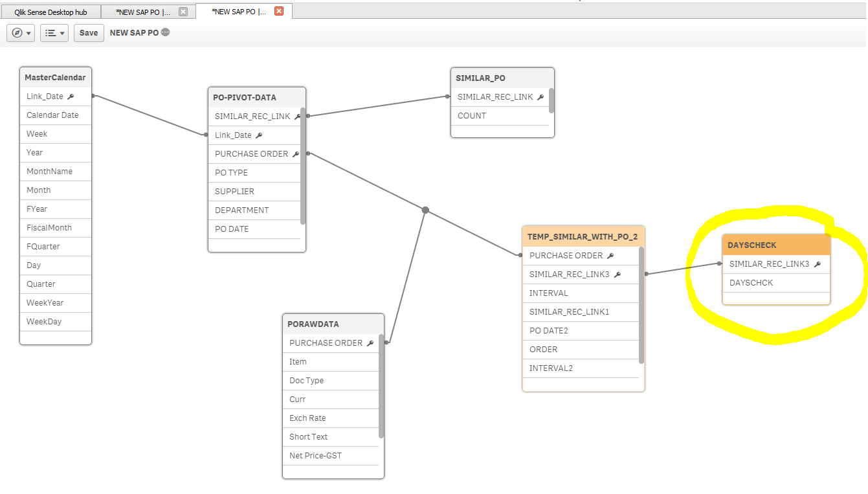Select the Calendar Date field
Screen dimensions: 868x494
[56, 115]
